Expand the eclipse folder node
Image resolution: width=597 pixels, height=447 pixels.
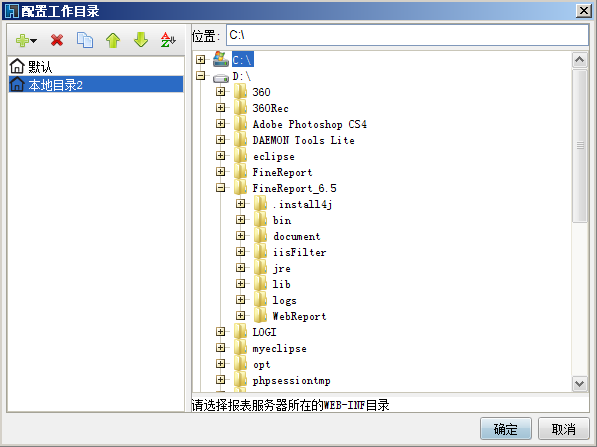pyautogui.click(x=220, y=156)
